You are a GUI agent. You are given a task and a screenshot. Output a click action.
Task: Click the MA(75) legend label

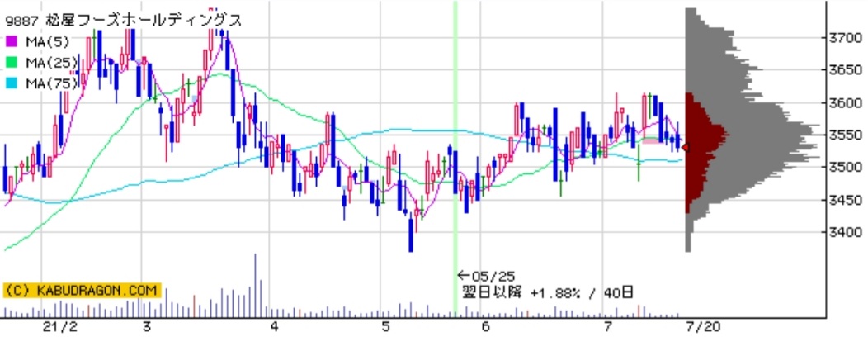coord(51,83)
